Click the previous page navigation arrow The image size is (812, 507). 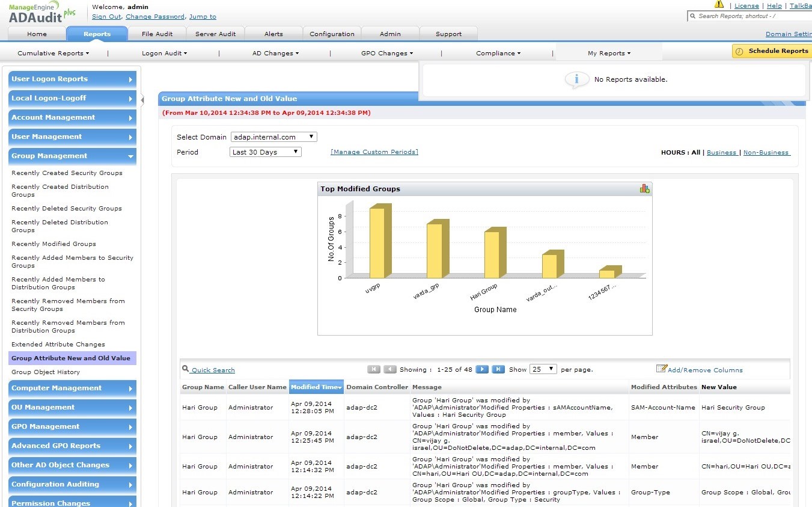390,369
